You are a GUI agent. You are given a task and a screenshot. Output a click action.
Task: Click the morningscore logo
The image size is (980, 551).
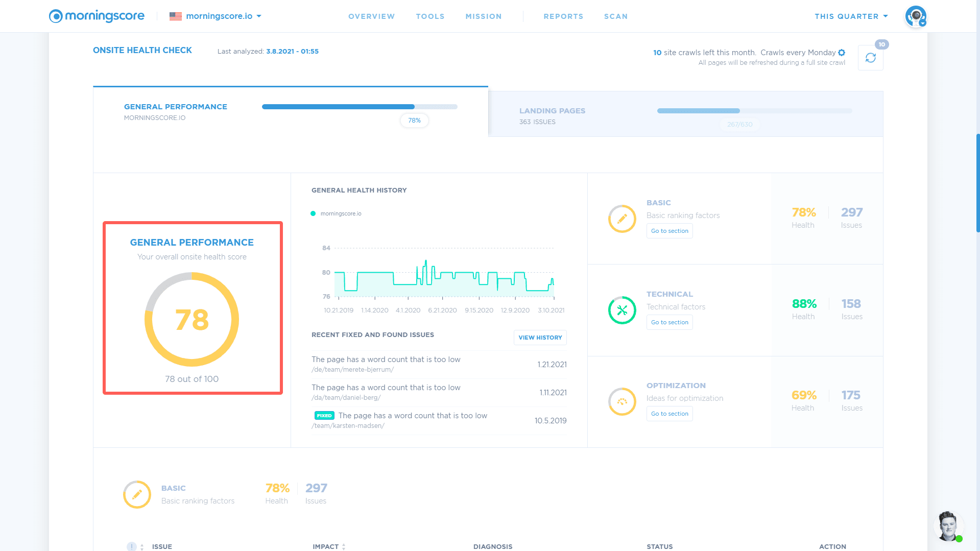[x=97, y=16]
